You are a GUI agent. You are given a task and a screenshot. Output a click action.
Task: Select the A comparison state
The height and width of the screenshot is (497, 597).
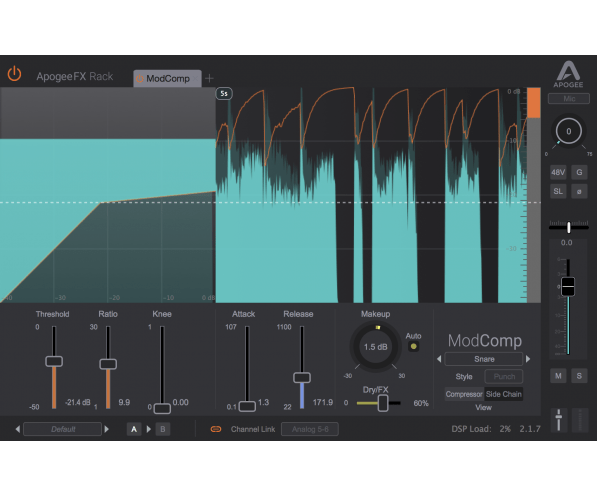coord(134,429)
